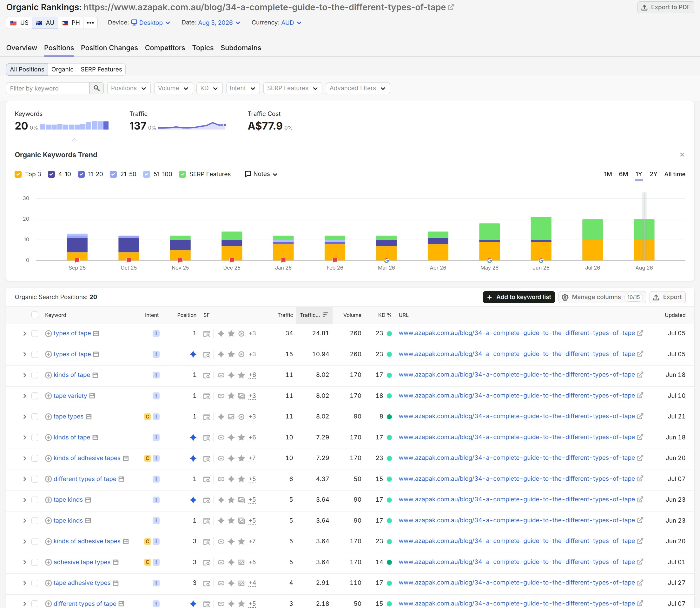Image resolution: width=700 pixels, height=608 pixels.
Task: Toggle the SERP Features legend checkbox
Action: click(182, 174)
